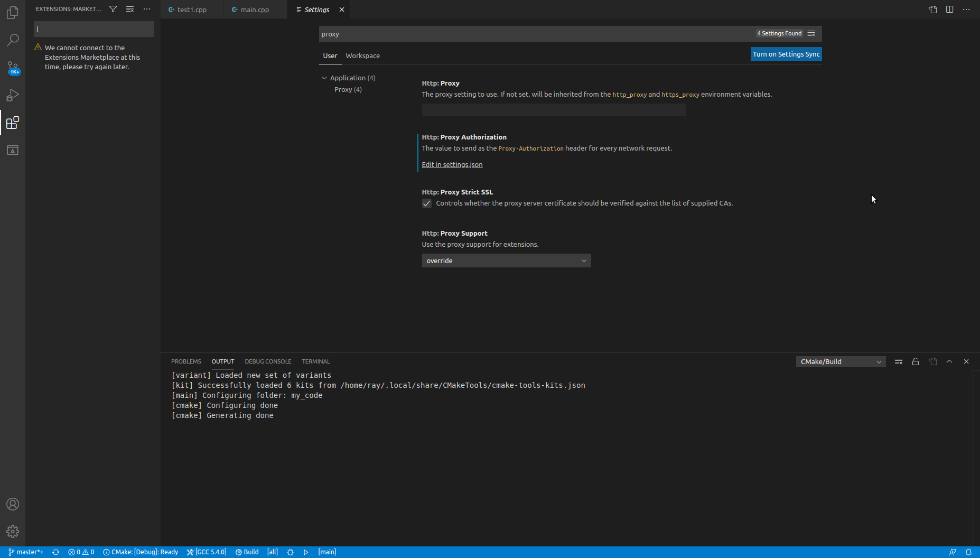Image resolution: width=980 pixels, height=558 pixels.
Task: Select the Extensions view icon
Action: [13, 123]
